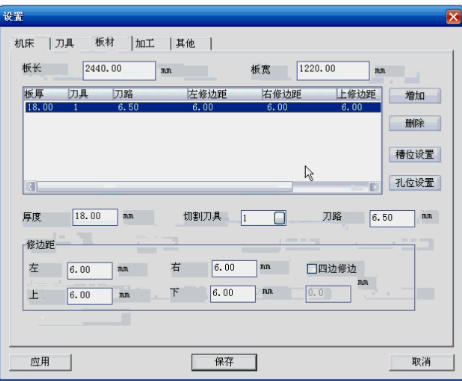The image size is (462, 381).
Task: Close the 设置 dialog window
Action: [453, 17]
